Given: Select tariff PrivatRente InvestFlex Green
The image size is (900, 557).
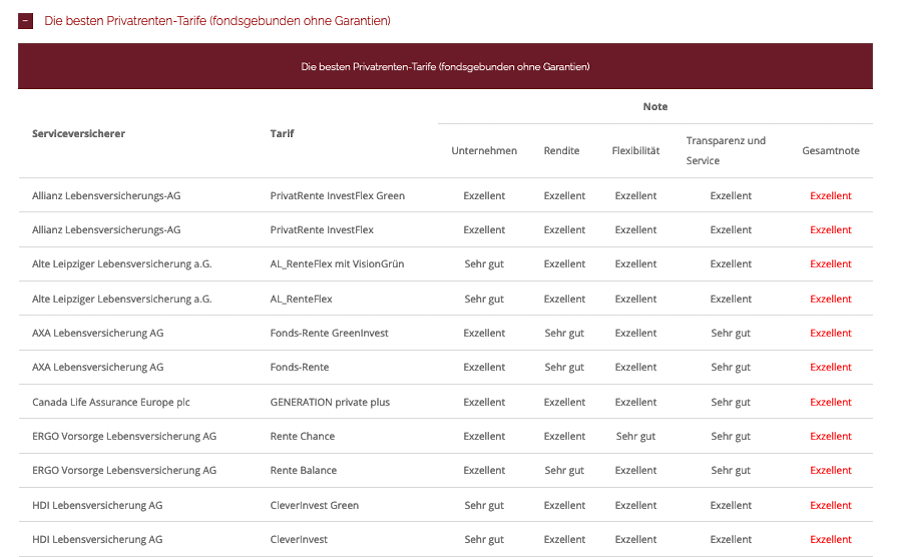Looking at the screenshot, I should tap(338, 196).
